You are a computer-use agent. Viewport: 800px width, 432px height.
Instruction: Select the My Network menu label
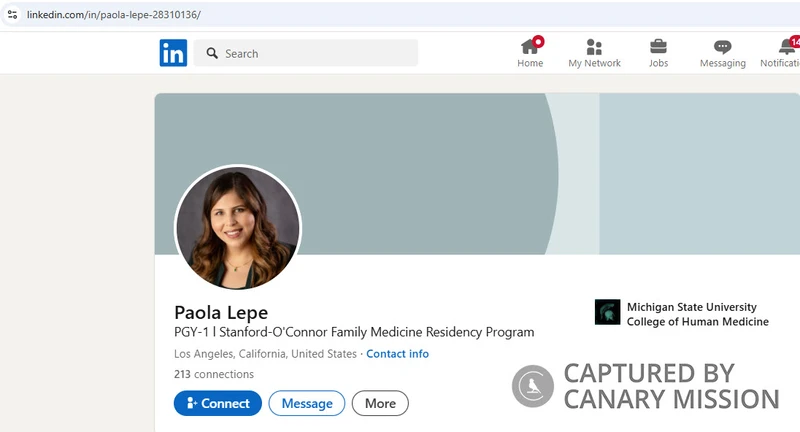[x=594, y=63]
